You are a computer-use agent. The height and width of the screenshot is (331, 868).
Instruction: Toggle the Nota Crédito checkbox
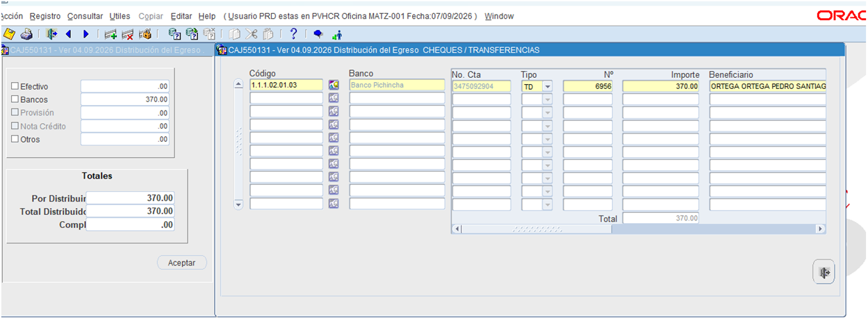tap(15, 126)
